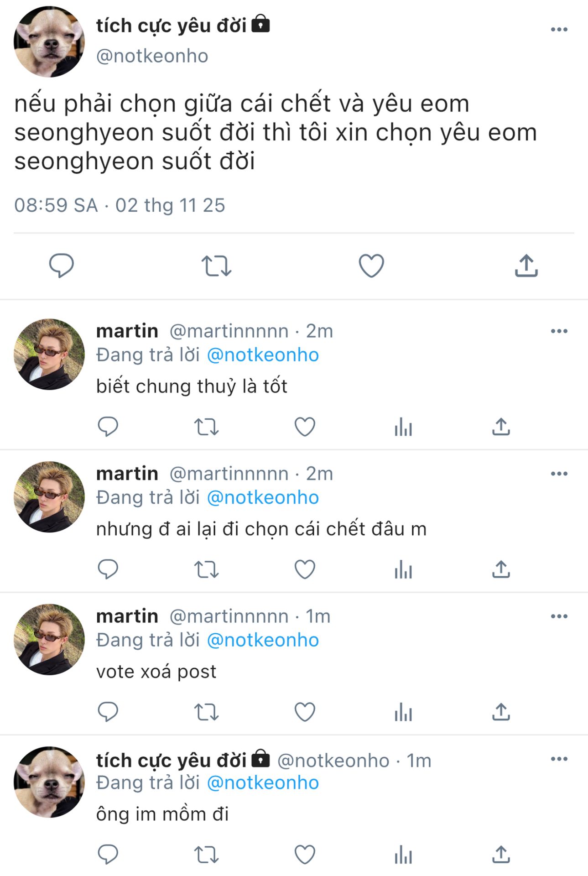Viewport: 588px width, 876px height.
Task: Like the main tweet with heart icon
Action: point(371,266)
